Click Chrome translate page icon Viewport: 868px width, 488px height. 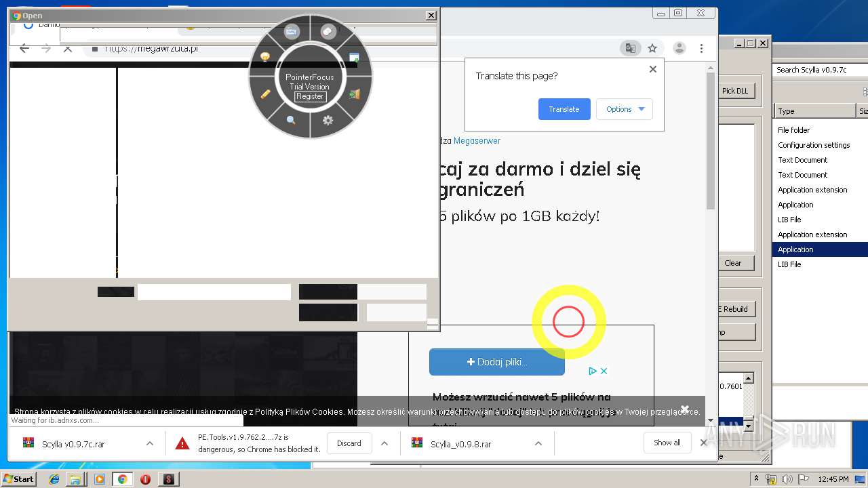[x=630, y=48]
